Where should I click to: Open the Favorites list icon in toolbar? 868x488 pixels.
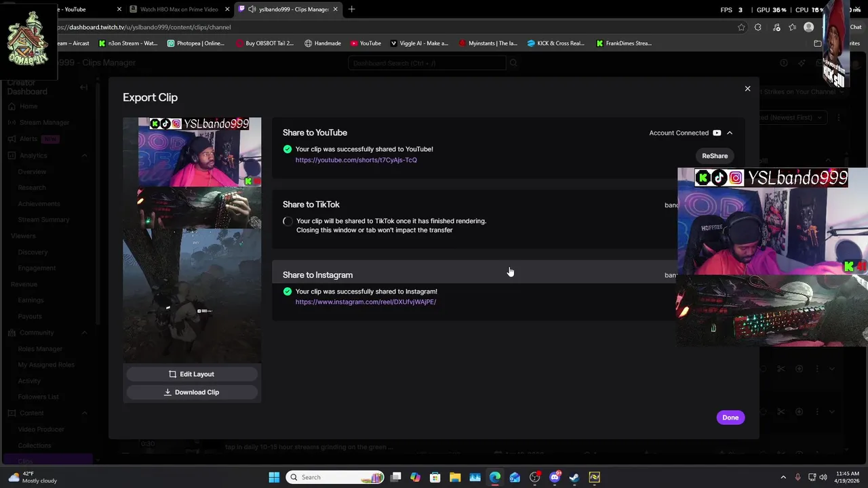792,27
